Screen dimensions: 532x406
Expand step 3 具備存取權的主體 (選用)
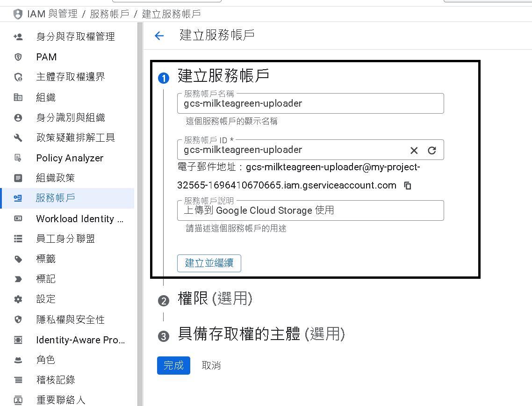pos(261,334)
